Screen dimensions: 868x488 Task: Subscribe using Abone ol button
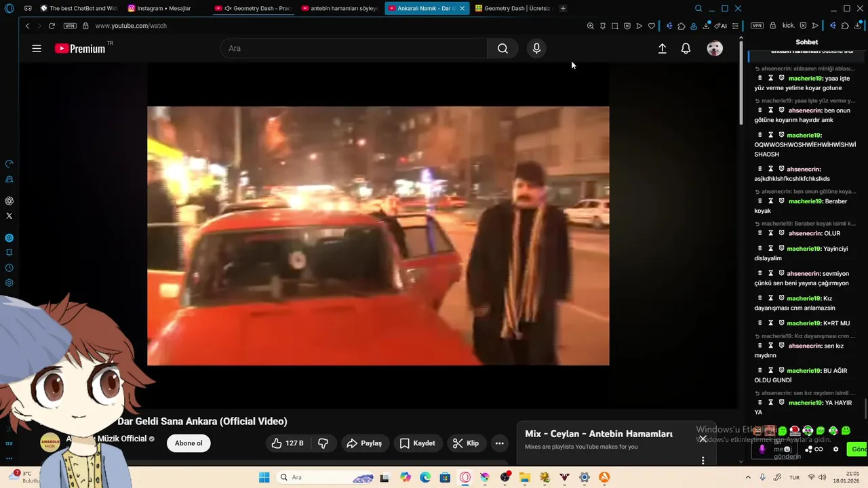[x=189, y=443]
